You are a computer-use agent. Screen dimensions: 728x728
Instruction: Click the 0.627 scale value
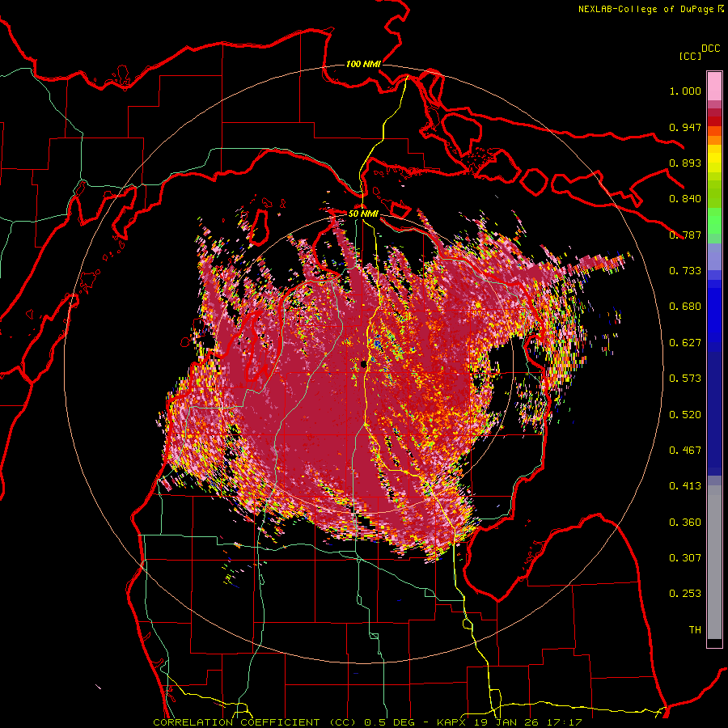[685, 343]
